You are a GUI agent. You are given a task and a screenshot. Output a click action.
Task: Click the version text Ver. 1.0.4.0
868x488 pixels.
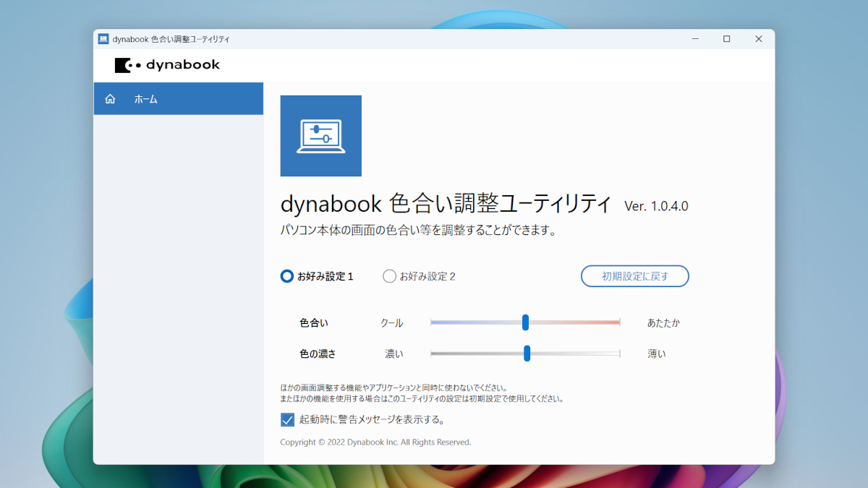[x=655, y=206]
